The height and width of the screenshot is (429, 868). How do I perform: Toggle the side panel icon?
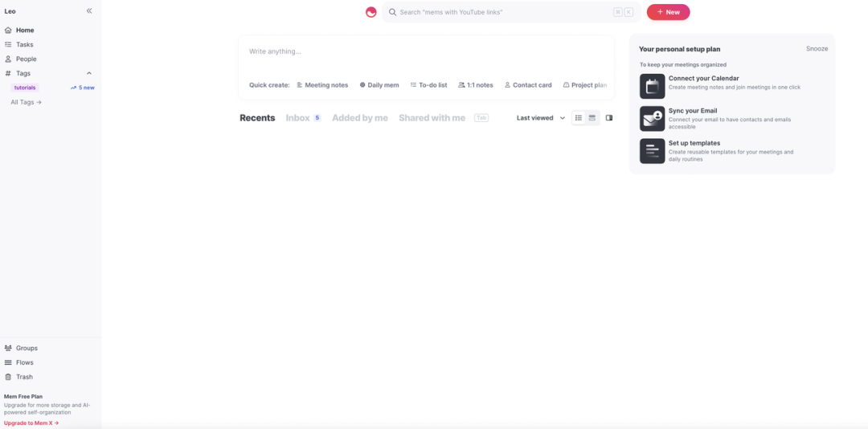click(609, 118)
